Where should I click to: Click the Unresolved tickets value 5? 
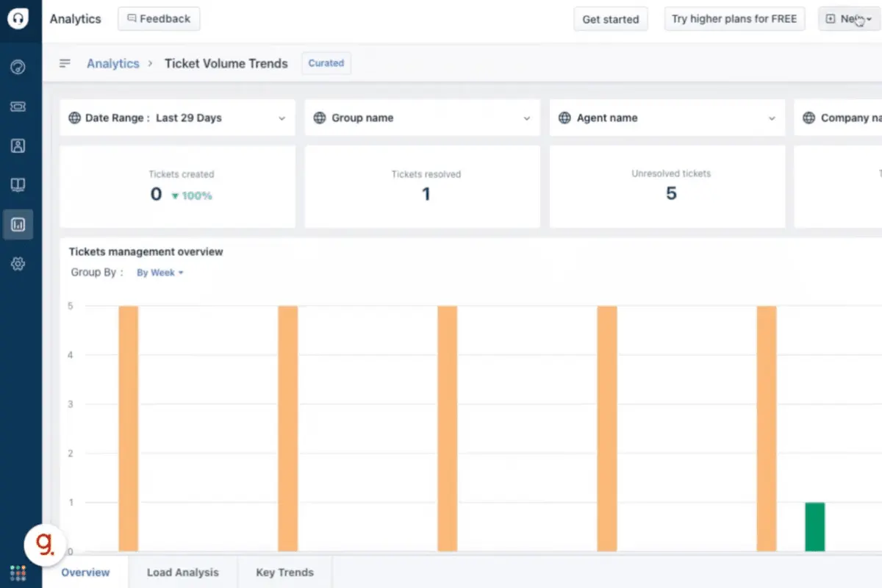[671, 193]
